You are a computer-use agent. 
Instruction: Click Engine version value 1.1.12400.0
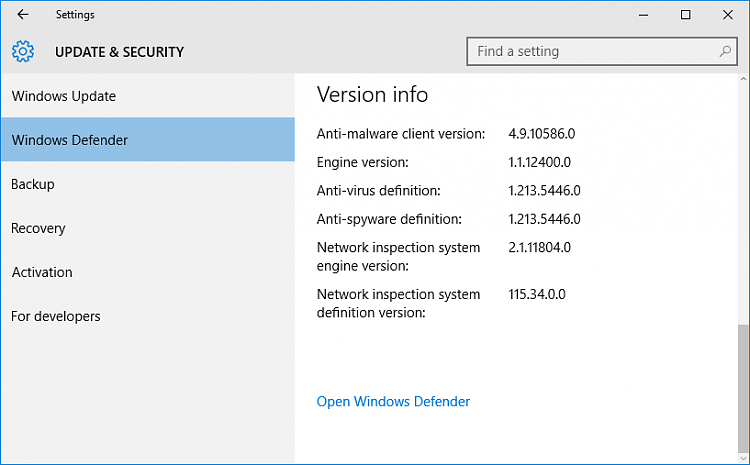539,162
